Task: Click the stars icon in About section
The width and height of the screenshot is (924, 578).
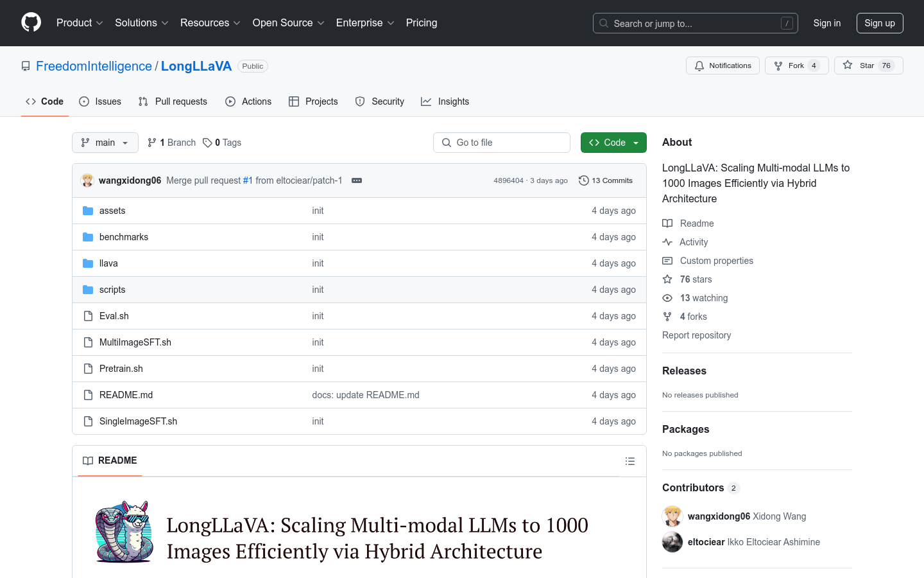Action: pos(667,279)
